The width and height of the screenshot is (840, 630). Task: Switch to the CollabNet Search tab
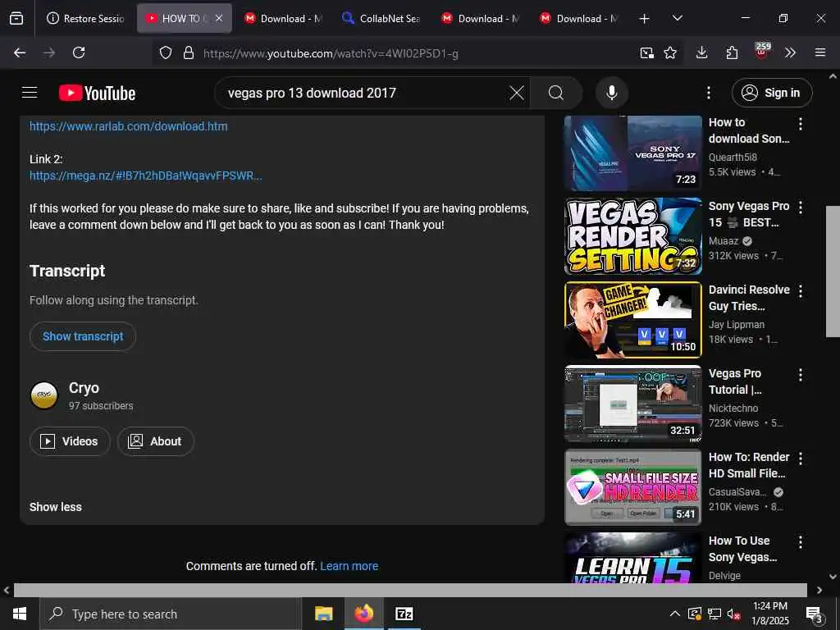(381, 19)
